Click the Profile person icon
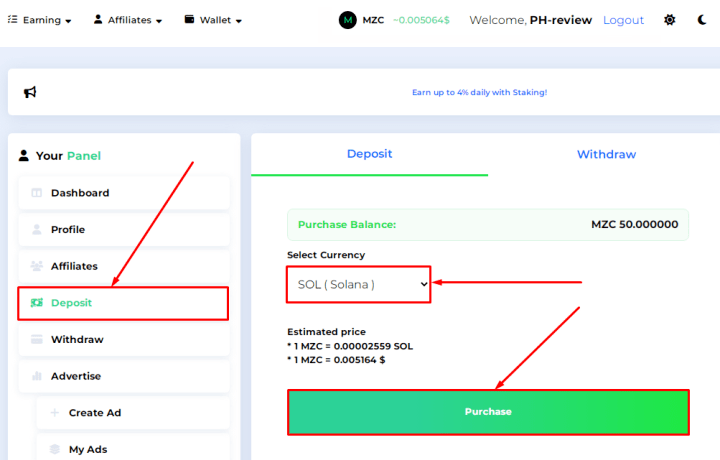Image resolution: width=720 pixels, height=460 pixels. [37, 229]
